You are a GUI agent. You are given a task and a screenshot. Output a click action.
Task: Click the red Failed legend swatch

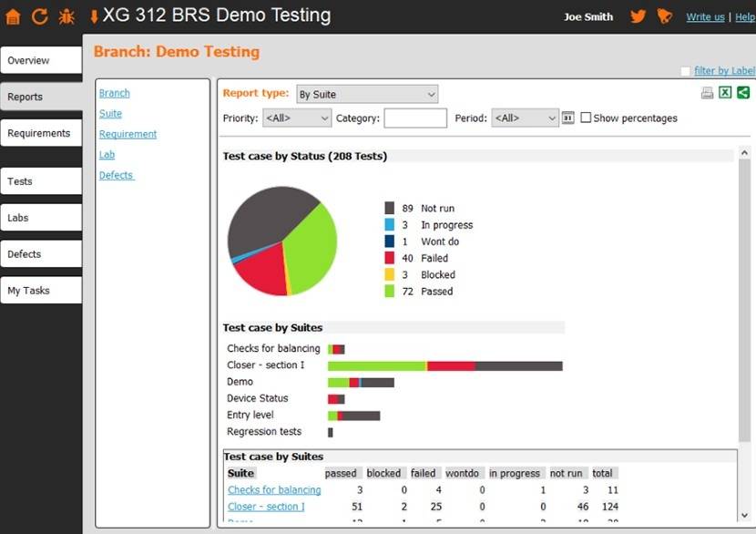390,258
